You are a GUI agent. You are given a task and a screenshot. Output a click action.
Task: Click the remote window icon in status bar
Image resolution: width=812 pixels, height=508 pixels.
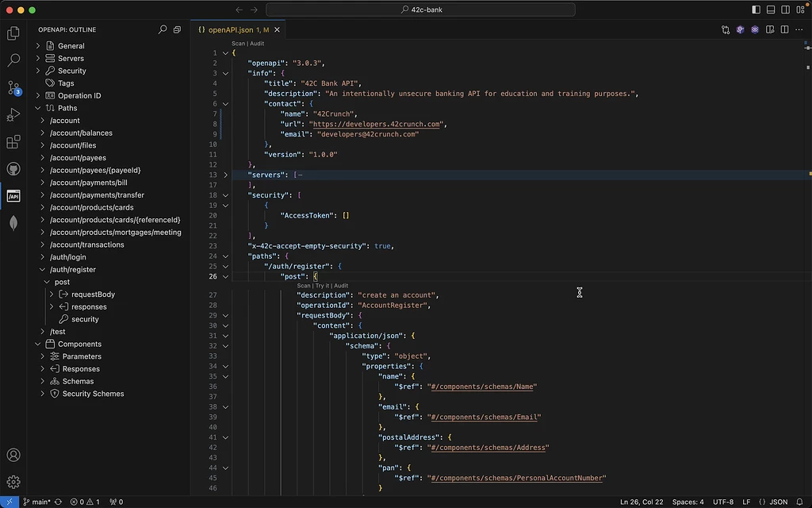pos(10,502)
